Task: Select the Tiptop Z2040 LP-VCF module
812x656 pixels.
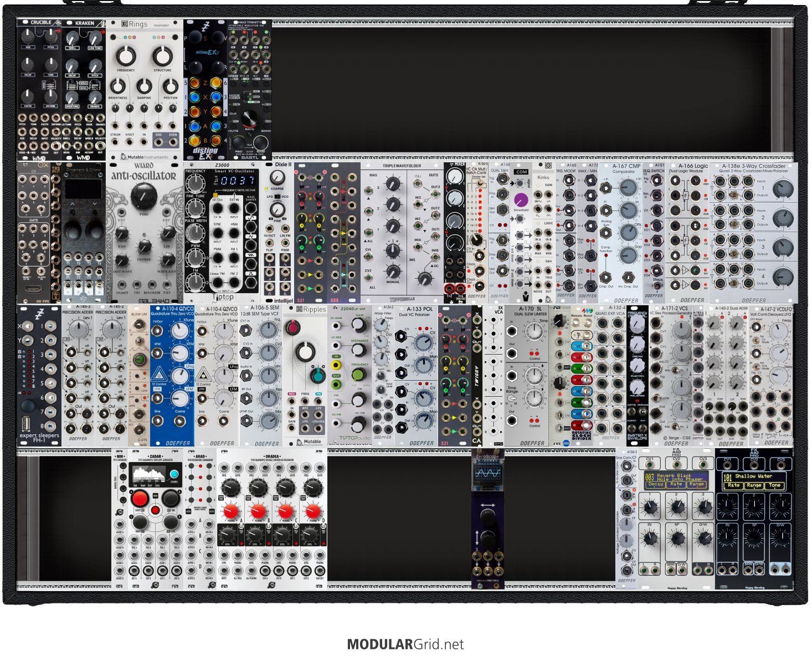Action: click(x=349, y=375)
